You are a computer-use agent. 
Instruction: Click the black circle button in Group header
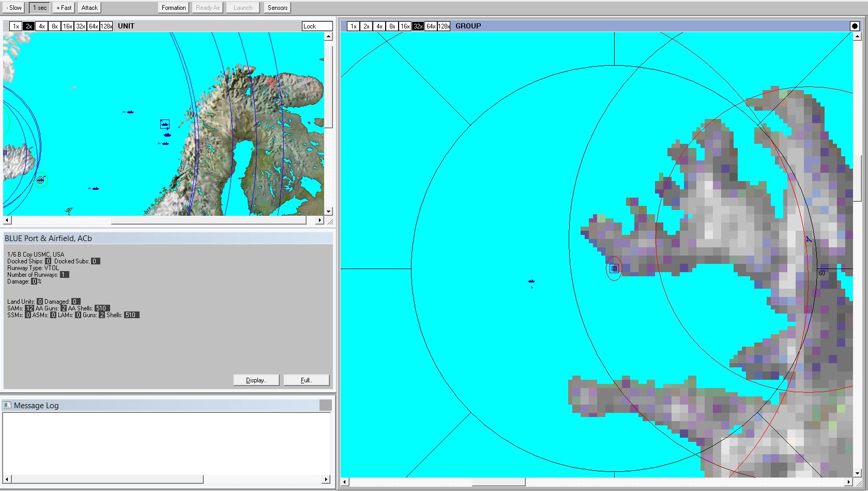click(854, 26)
